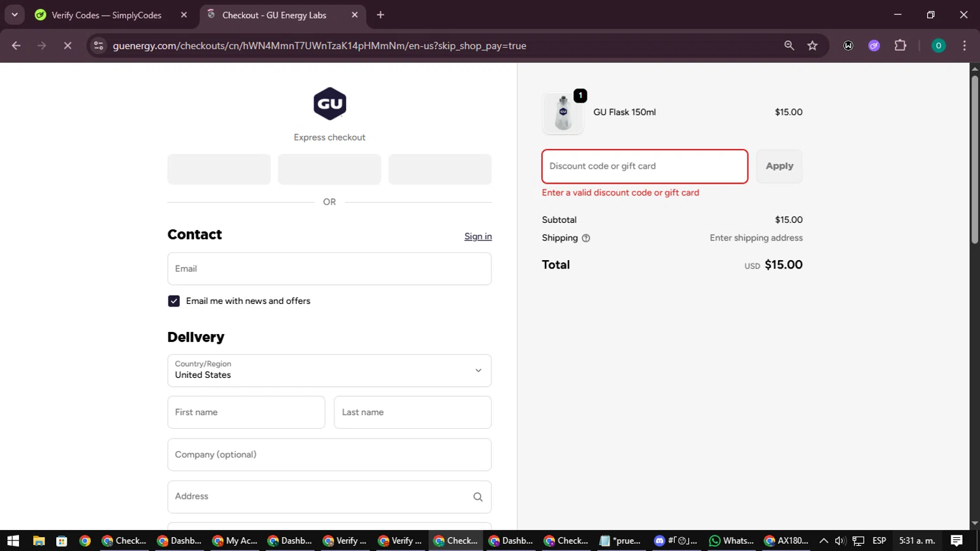Focus the Discount code or gift card field

tap(645, 166)
